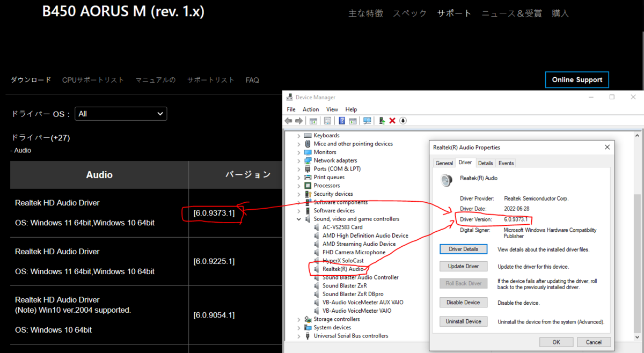Click the Security devices icon
Viewport: 644px width, 353px height.
tap(308, 194)
